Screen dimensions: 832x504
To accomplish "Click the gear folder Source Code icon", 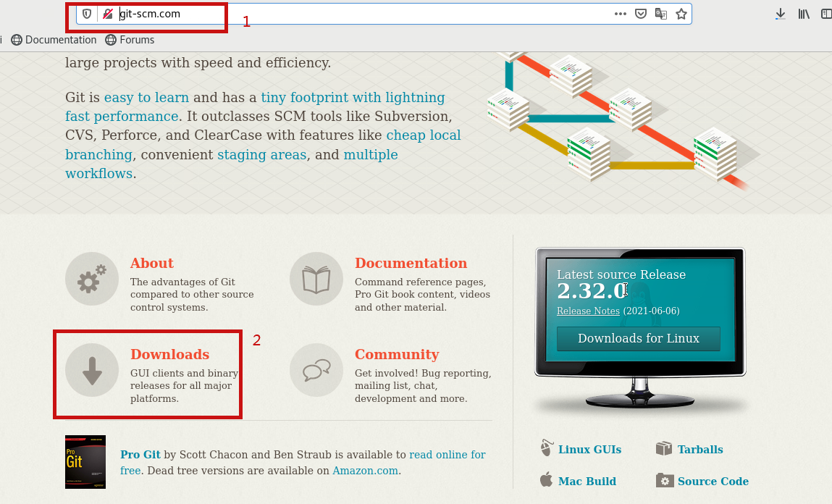I will tap(664, 480).
